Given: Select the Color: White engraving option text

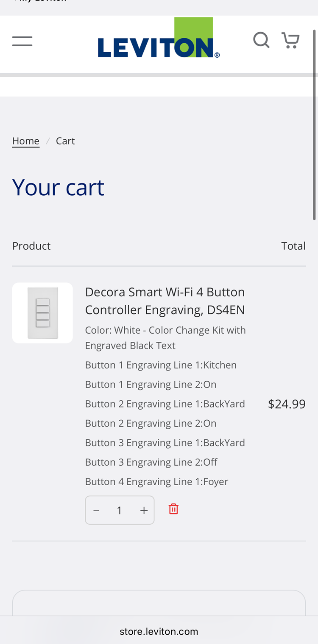Looking at the screenshot, I should click(165, 337).
